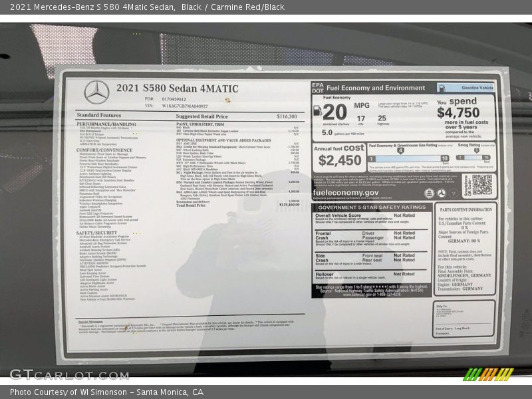Click the '2021 S580 Sedan 4MATIC' heading
The width and height of the screenshot is (532, 399).
[178, 88]
